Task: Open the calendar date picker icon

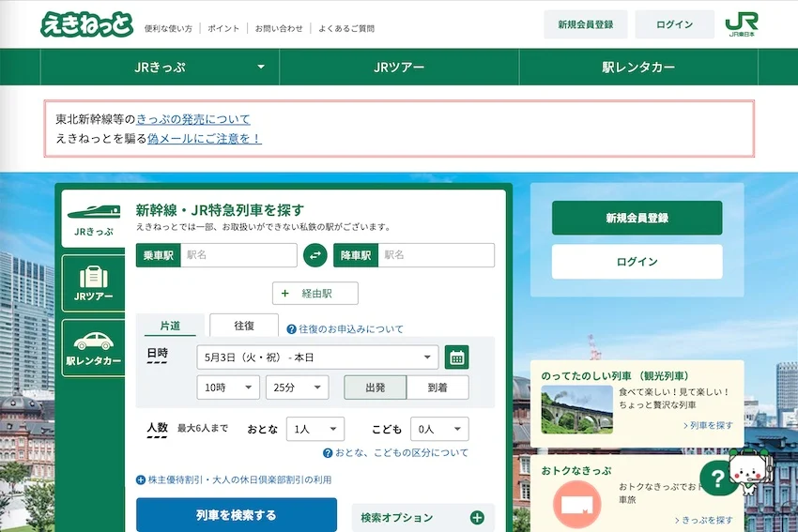Action: pyautogui.click(x=456, y=357)
